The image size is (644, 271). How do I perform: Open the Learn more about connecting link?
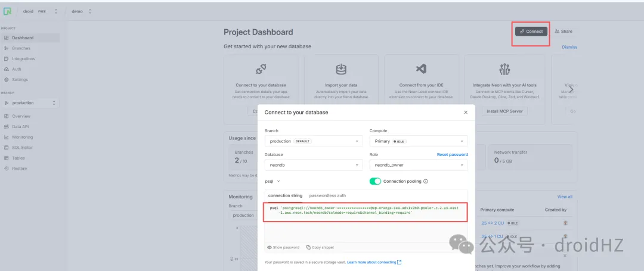tap(374, 262)
